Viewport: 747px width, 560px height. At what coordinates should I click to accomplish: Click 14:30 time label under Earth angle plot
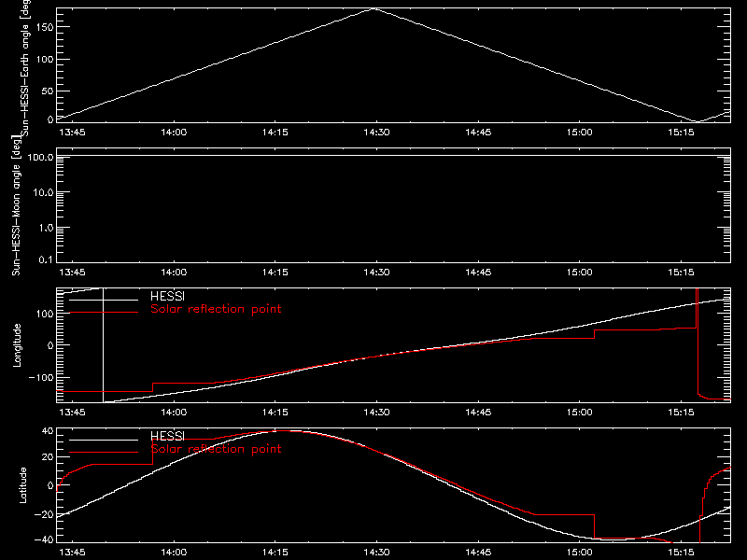click(x=377, y=133)
